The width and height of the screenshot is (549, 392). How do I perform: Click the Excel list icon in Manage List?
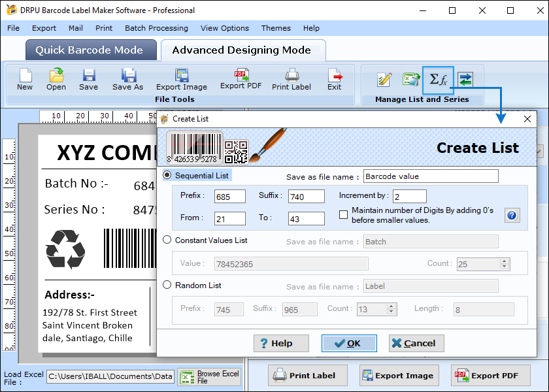point(410,80)
